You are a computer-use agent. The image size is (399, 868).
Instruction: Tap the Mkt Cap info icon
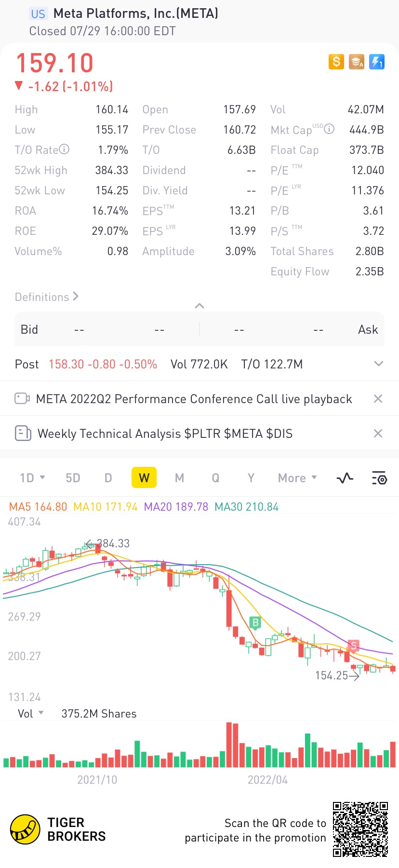pyautogui.click(x=329, y=129)
